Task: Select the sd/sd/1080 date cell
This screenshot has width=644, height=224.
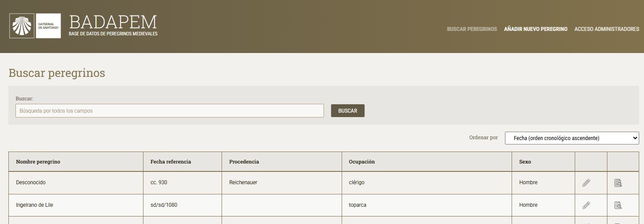Action: click(x=182, y=205)
